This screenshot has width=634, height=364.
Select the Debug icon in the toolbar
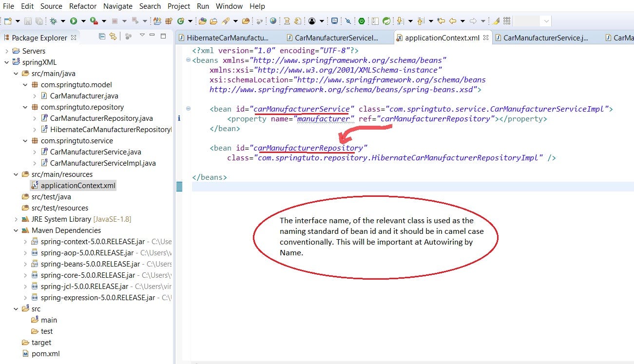pyautogui.click(x=53, y=21)
